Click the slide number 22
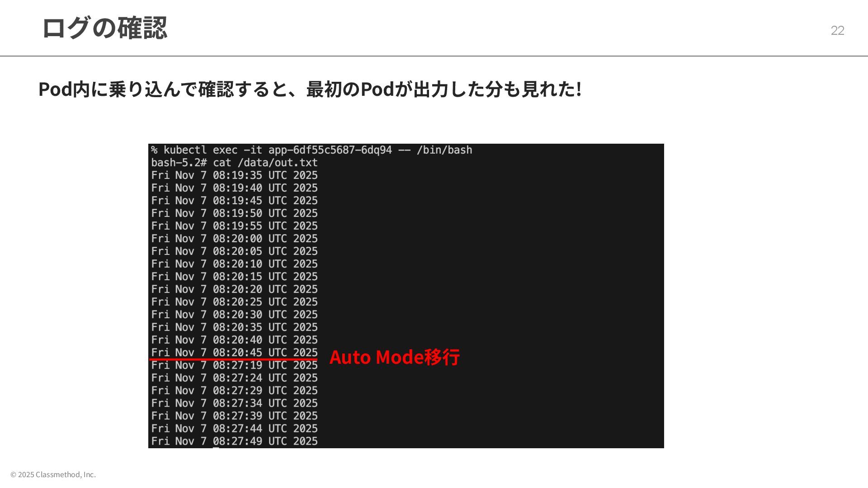 point(837,30)
